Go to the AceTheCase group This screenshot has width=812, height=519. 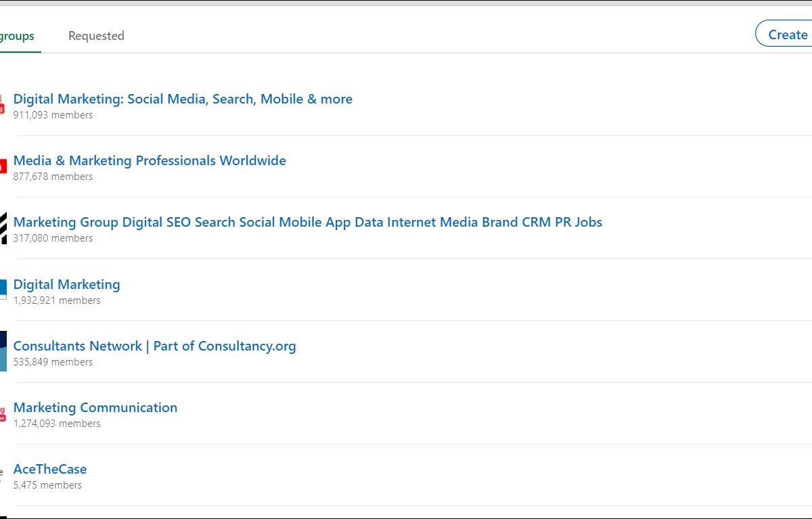click(x=50, y=469)
